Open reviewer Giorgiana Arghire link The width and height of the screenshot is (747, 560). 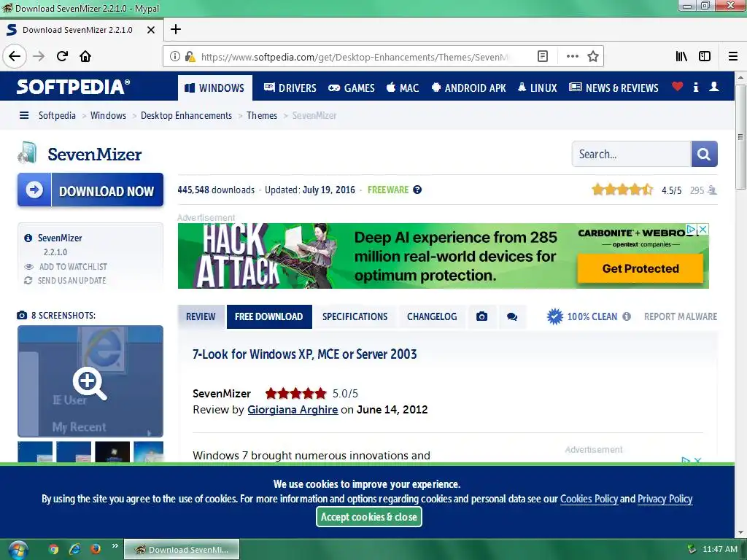click(293, 410)
